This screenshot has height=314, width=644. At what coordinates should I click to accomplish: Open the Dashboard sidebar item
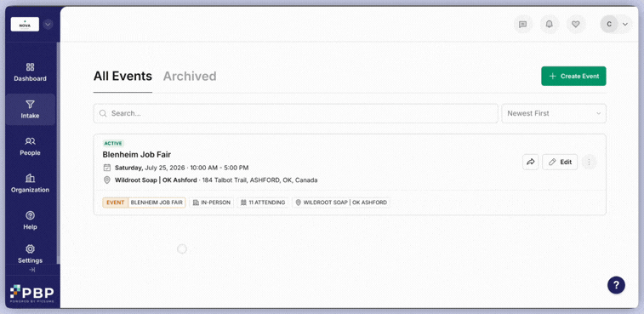[x=30, y=72]
